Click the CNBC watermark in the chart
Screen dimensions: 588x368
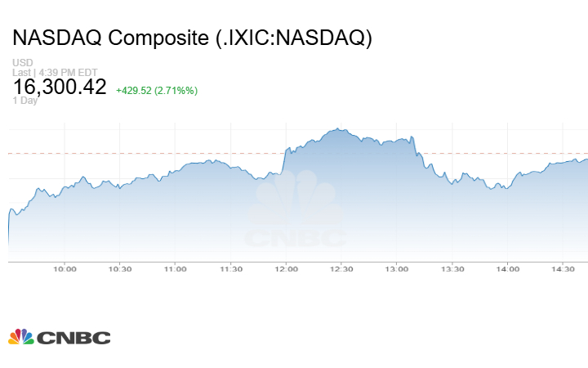[x=295, y=210]
